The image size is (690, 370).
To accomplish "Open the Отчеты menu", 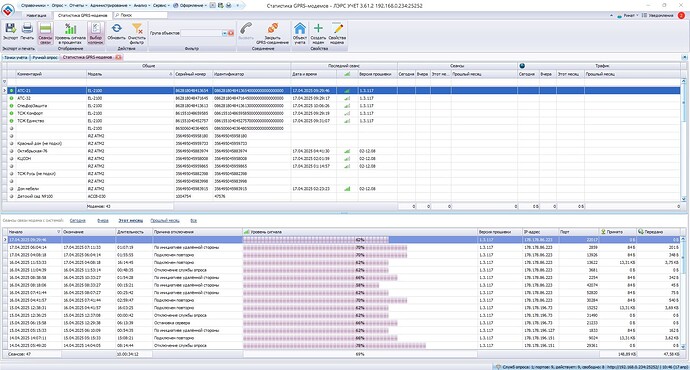I will 78,6.
